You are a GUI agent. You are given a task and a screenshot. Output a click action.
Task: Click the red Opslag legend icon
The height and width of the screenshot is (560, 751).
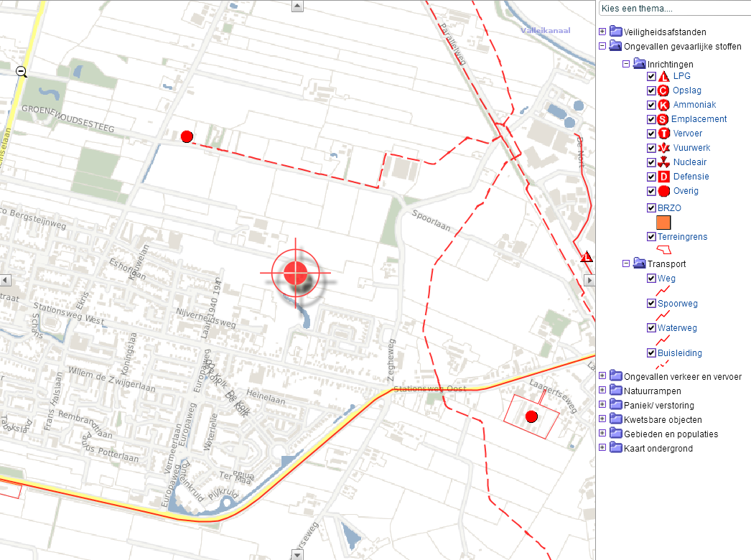pos(663,90)
